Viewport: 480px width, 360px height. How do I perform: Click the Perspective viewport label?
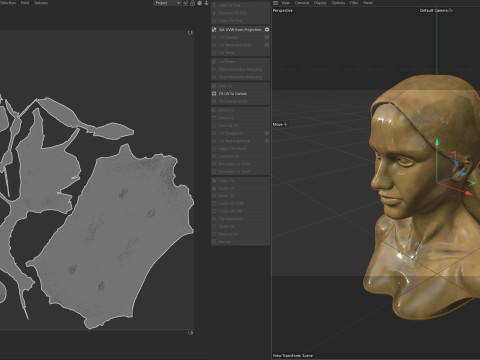(x=283, y=11)
